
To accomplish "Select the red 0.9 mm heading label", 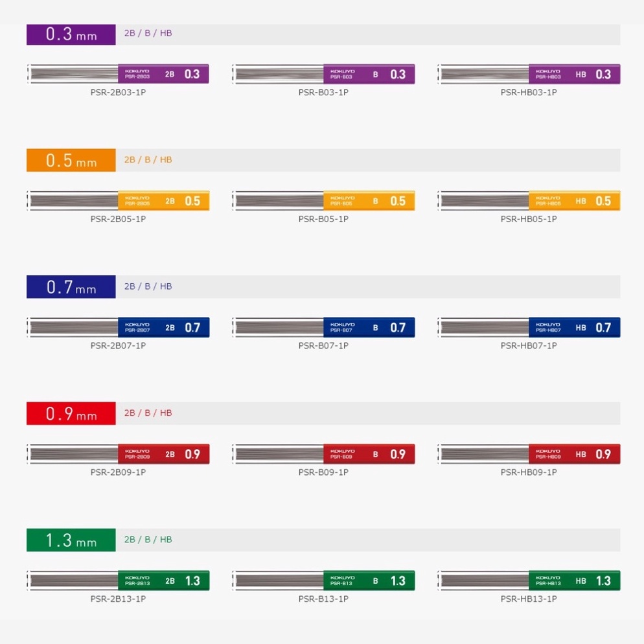I will click(71, 413).
